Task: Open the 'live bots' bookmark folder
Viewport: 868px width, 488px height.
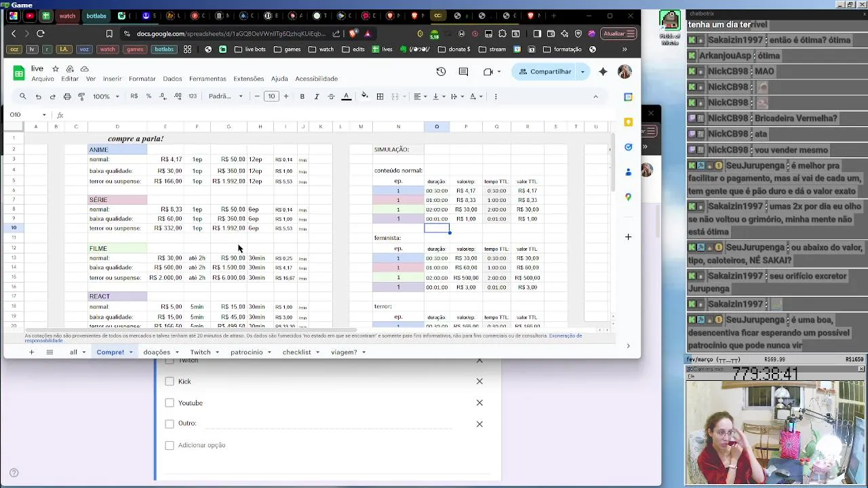Action: (x=250, y=49)
